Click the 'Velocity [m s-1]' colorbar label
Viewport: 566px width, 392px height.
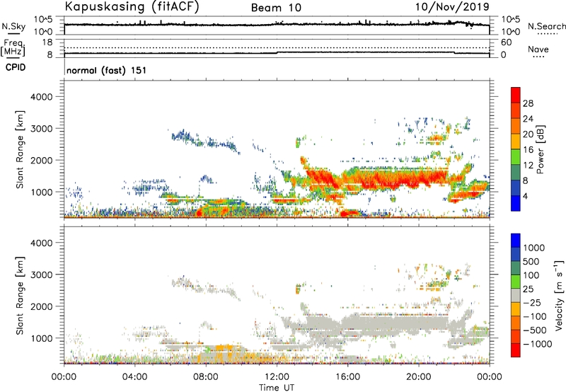point(559,295)
